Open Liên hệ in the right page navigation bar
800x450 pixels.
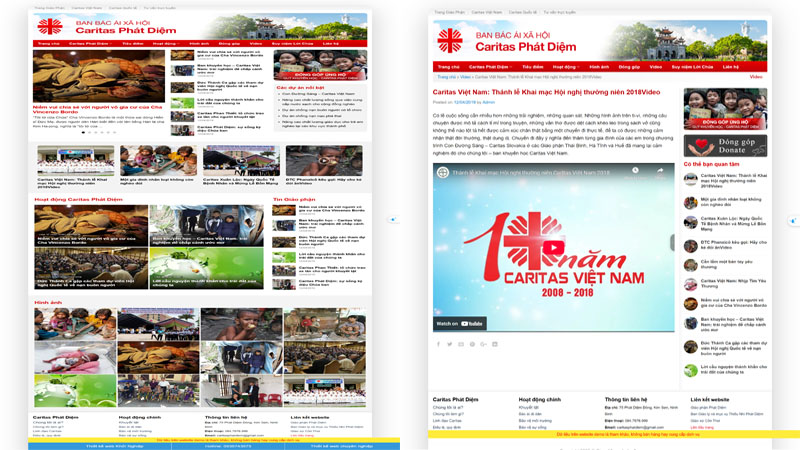click(731, 67)
